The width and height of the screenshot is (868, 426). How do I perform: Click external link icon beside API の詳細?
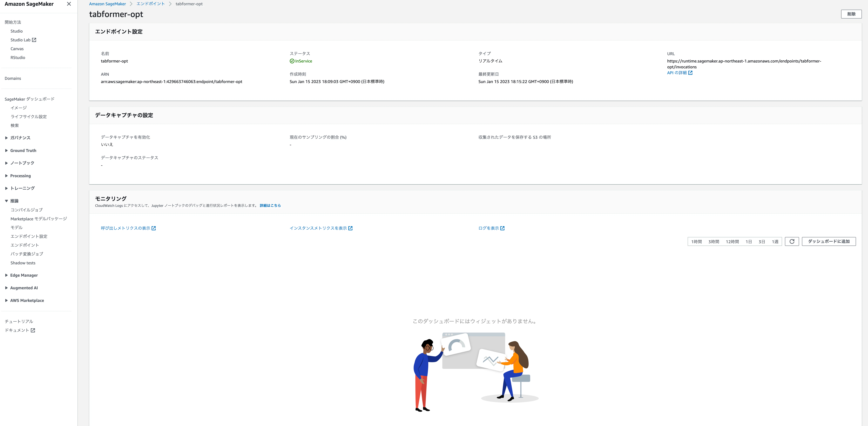pyautogui.click(x=690, y=73)
